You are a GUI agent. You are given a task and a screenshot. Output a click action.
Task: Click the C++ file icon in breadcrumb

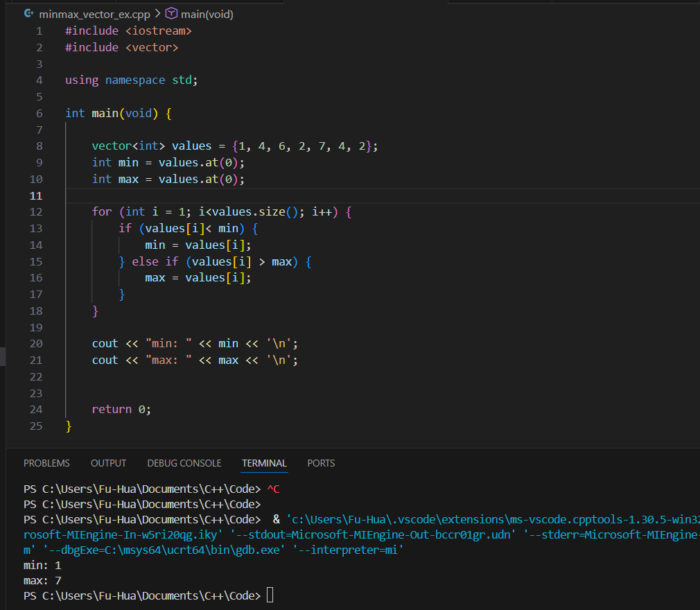pyautogui.click(x=28, y=14)
